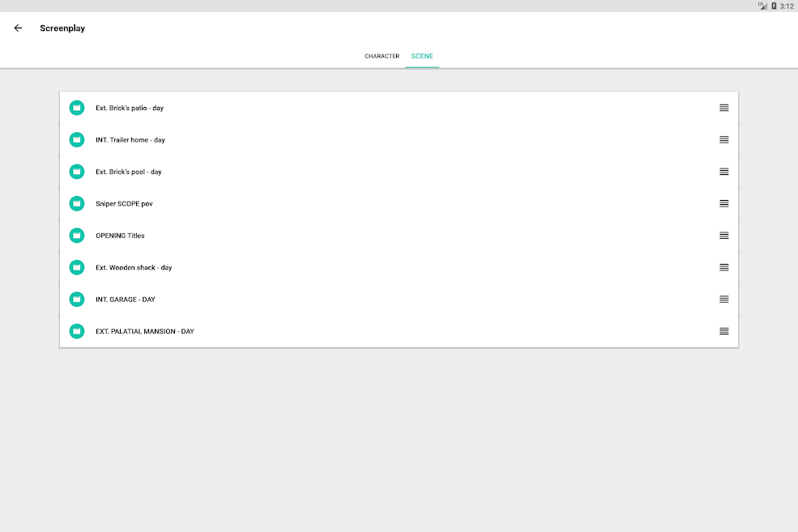The height and width of the screenshot is (532, 798).
Task: Select the SCENE tab
Action: coord(422,56)
